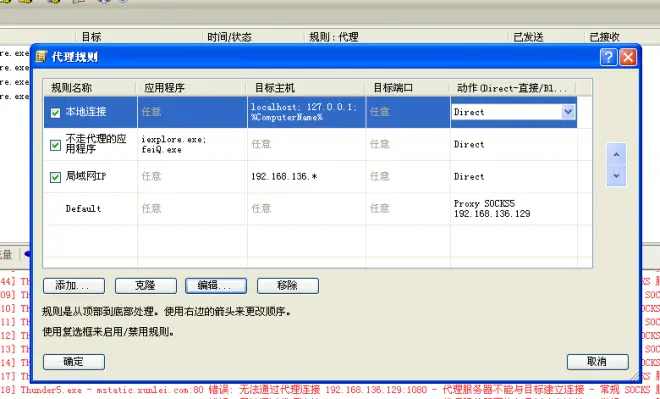Move selected rule down with arrow
660x399 pixels.
(x=616, y=176)
